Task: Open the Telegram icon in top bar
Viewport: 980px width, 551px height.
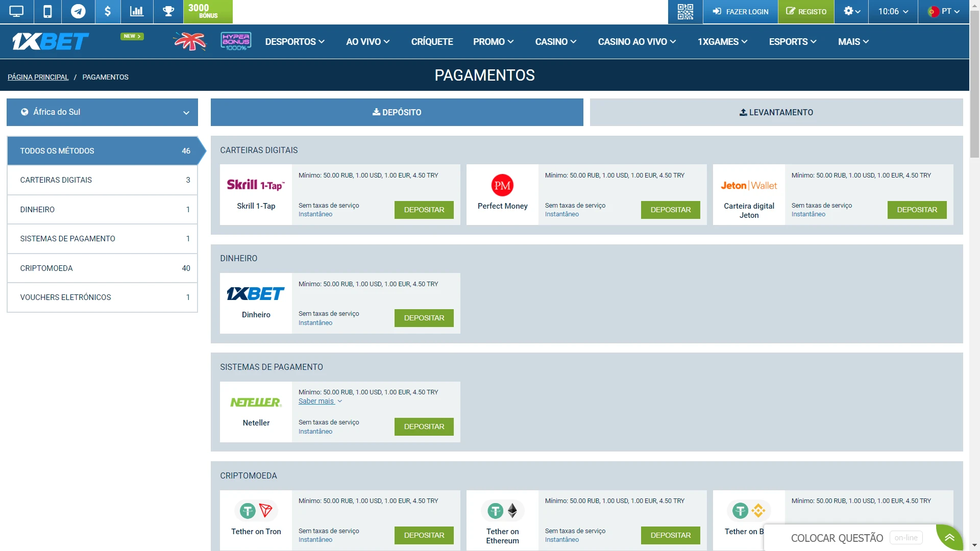Action: [x=78, y=11]
